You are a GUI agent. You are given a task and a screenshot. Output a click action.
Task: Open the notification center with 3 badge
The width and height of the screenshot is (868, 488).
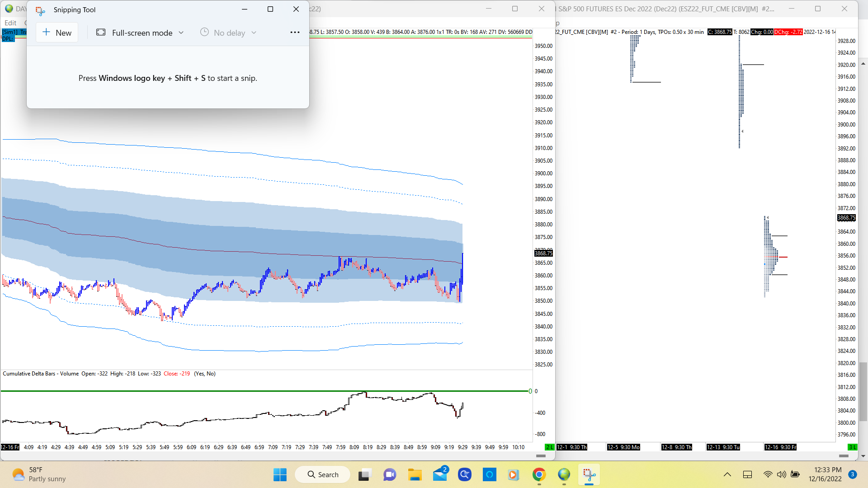[852, 474]
